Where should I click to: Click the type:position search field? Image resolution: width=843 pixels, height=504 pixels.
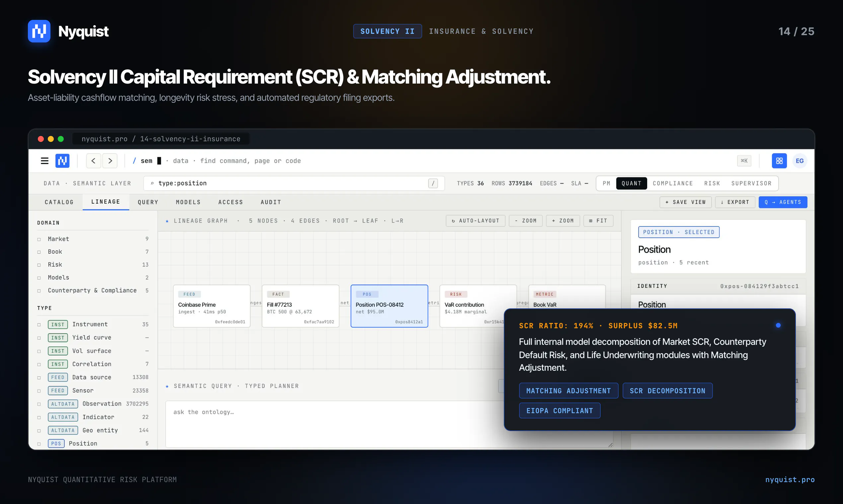294,183
